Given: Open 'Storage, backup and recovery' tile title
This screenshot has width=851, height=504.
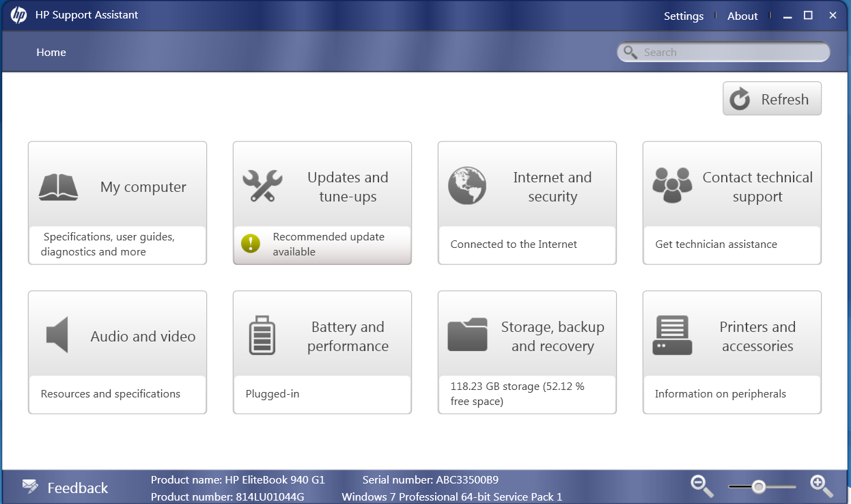Looking at the screenshot, I should point(553,337).
